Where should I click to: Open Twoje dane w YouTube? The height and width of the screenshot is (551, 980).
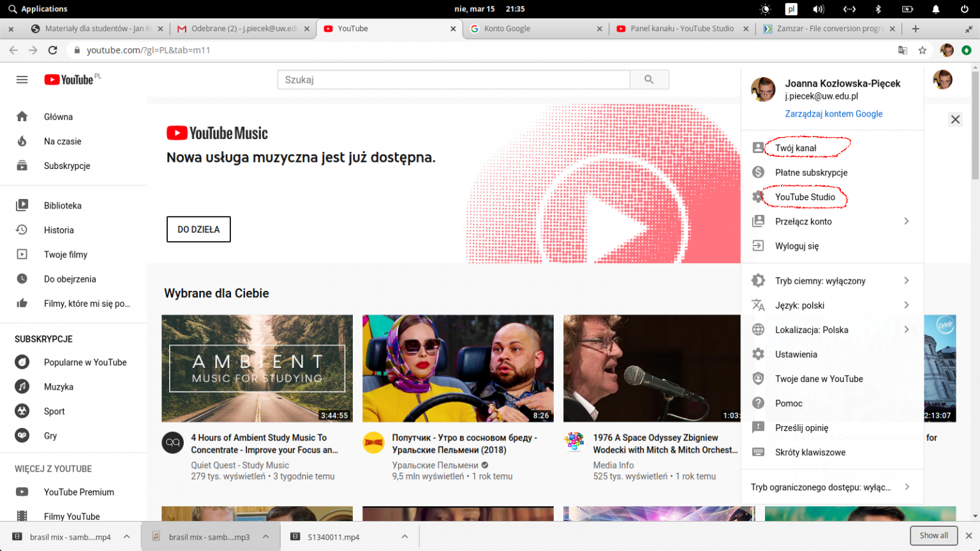point(833,379)
